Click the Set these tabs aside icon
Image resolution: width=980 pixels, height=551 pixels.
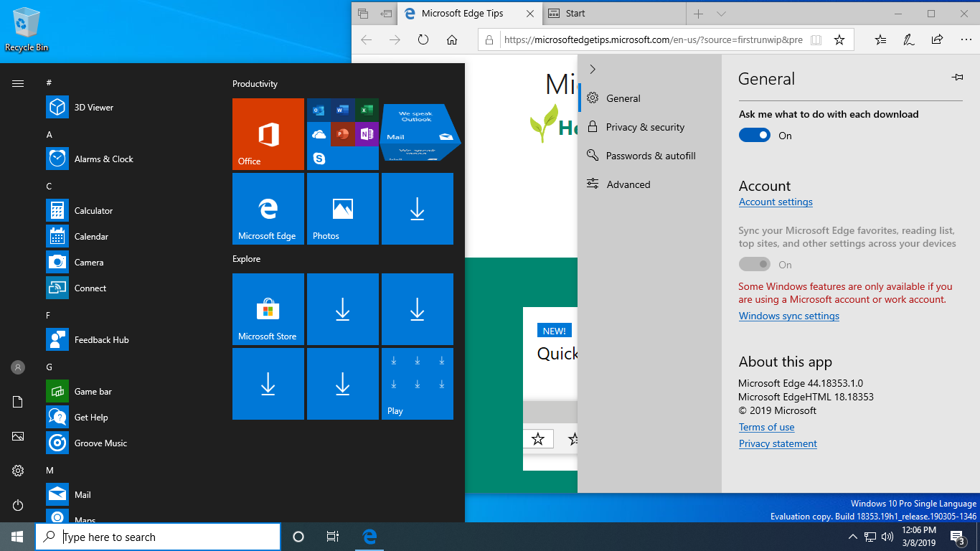click(387, 14)
